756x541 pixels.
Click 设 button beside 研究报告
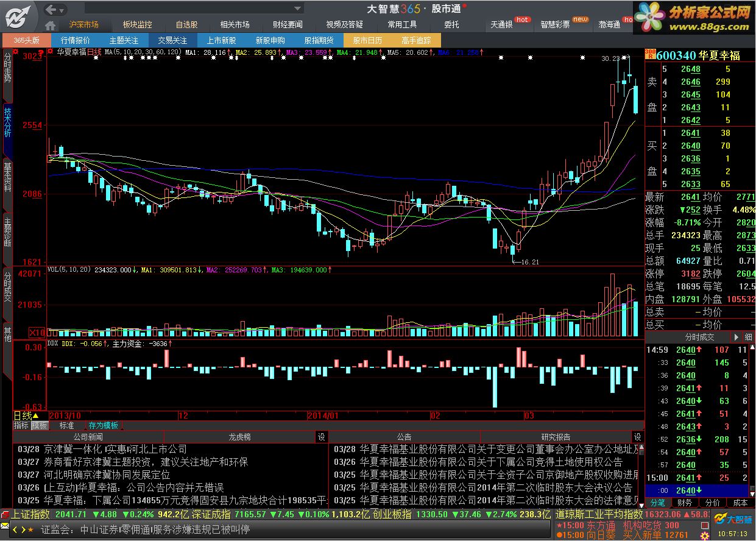[638, 437]
